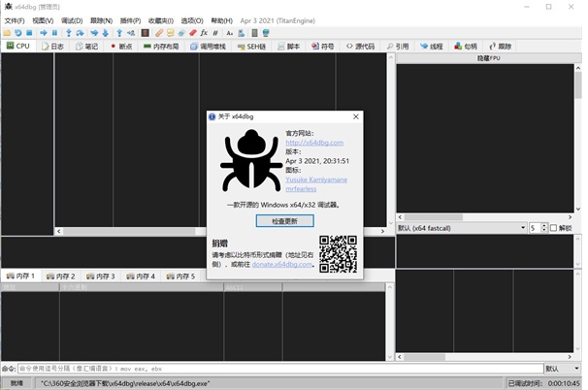
Task: Select the 内存 3 dump tab
Action: pyautogui.click(x=101, y=276)
